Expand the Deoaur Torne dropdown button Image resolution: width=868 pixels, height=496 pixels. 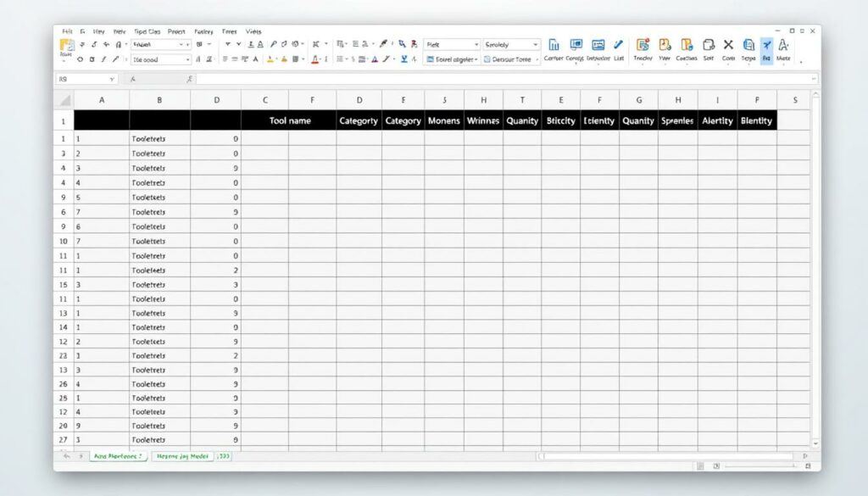coord(511,59)
